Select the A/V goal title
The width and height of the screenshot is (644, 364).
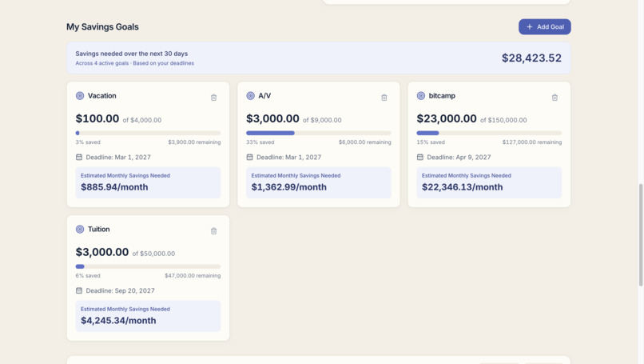264,96
